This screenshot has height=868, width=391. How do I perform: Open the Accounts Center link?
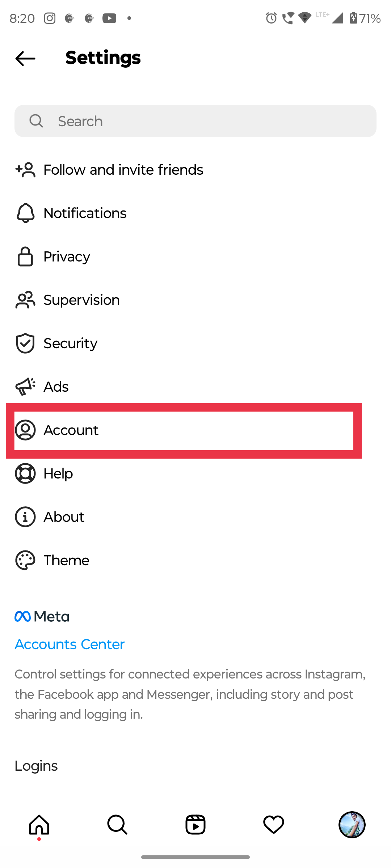tap(70, 644)
